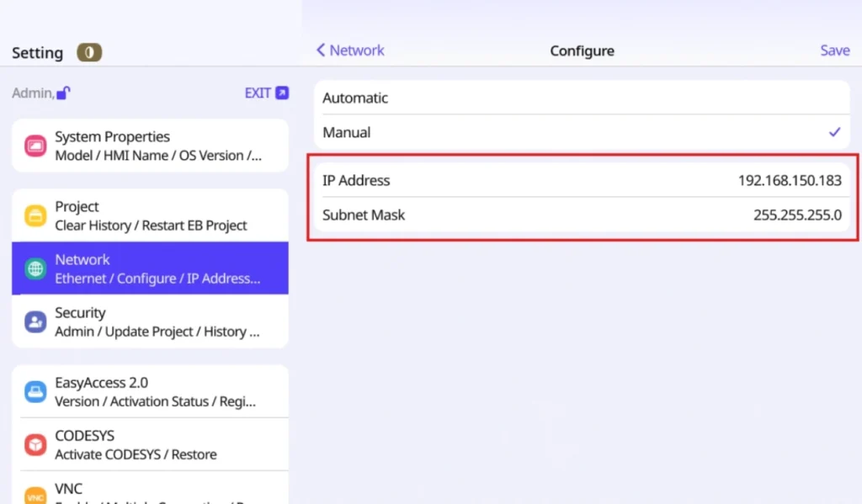Click the checkmark beside Manual
Screen dimensions: 862x504
point(834,132)
